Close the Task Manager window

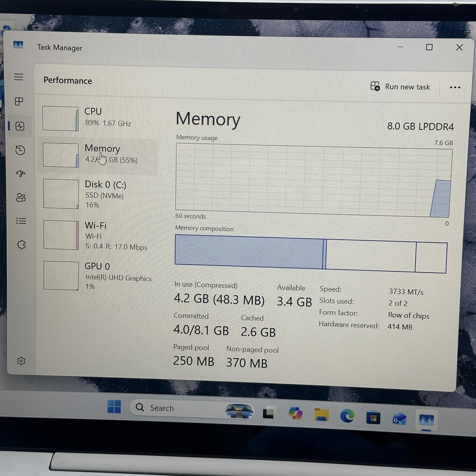[459, 47]
